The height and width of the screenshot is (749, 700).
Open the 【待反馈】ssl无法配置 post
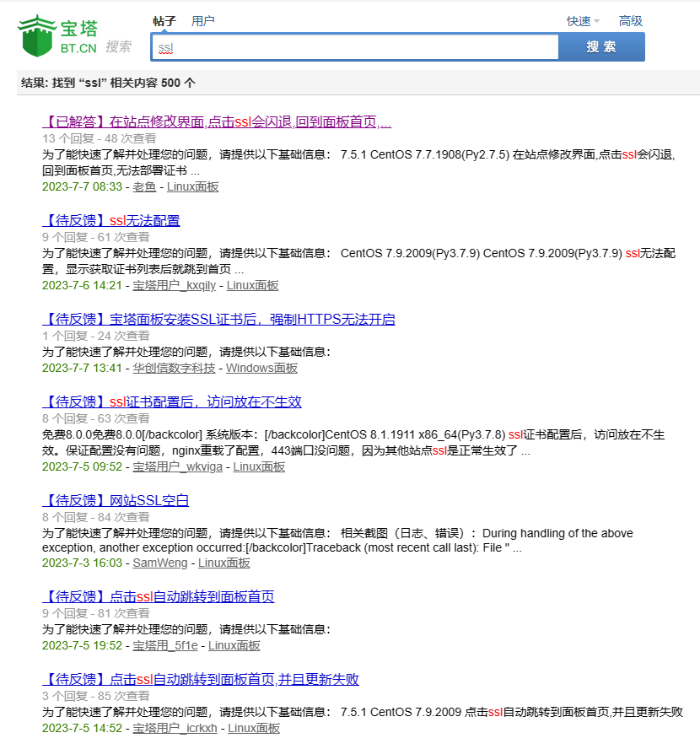click(x=110, y=221)
